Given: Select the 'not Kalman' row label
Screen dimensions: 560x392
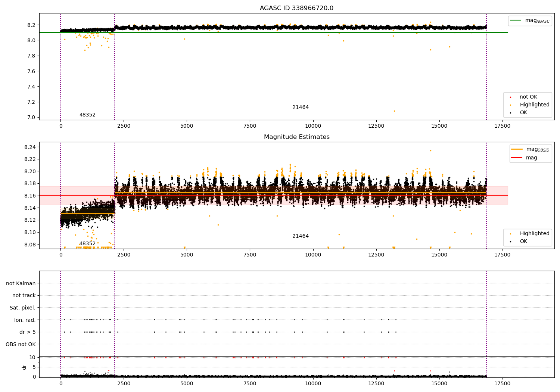Looking at the screenshot, I should click(x=21, y=283).
